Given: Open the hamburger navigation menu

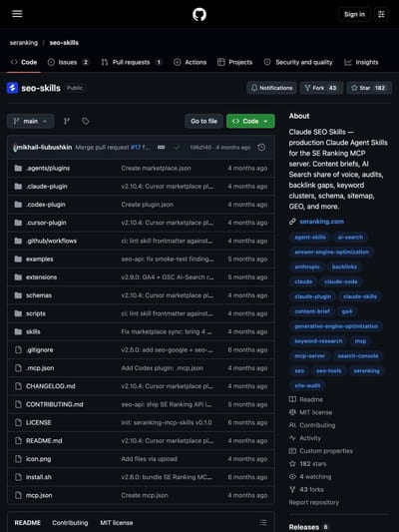Looking at the screenshot, I should (17, 14).
